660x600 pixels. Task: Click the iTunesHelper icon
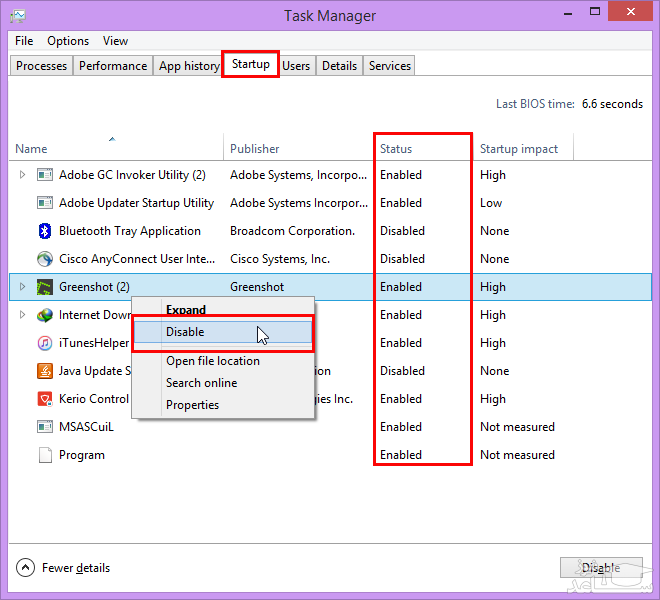[x=44, y=343]
